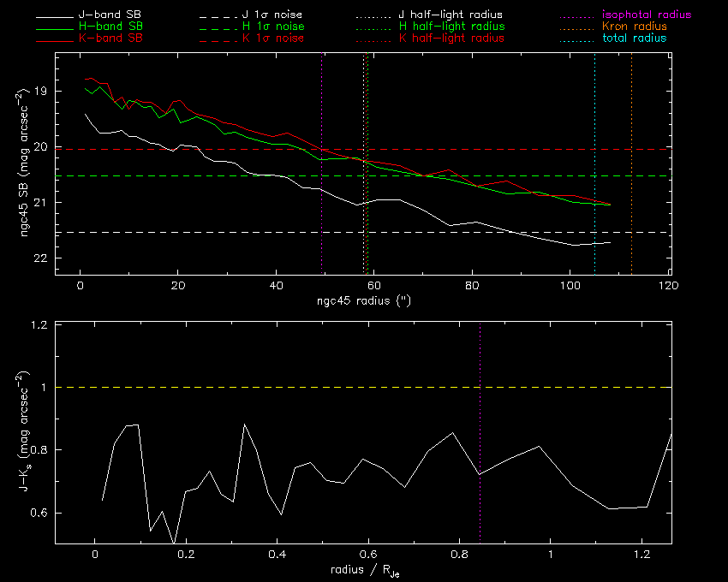The height and width of the screenshot is (582, 728).
Task: Click the "ngc45 SB" vertical y-axis title
Action: (x=16, y=163)
